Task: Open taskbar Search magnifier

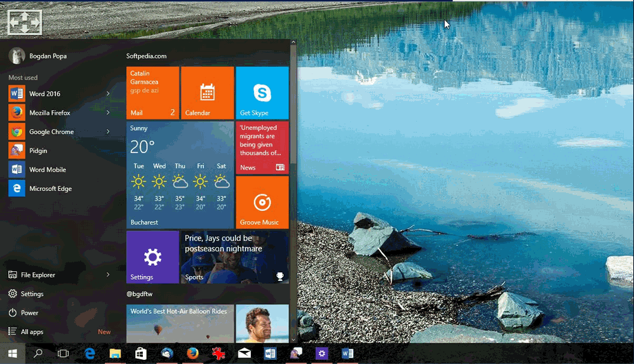Action: pyautogui.click(x=38, y=354)
